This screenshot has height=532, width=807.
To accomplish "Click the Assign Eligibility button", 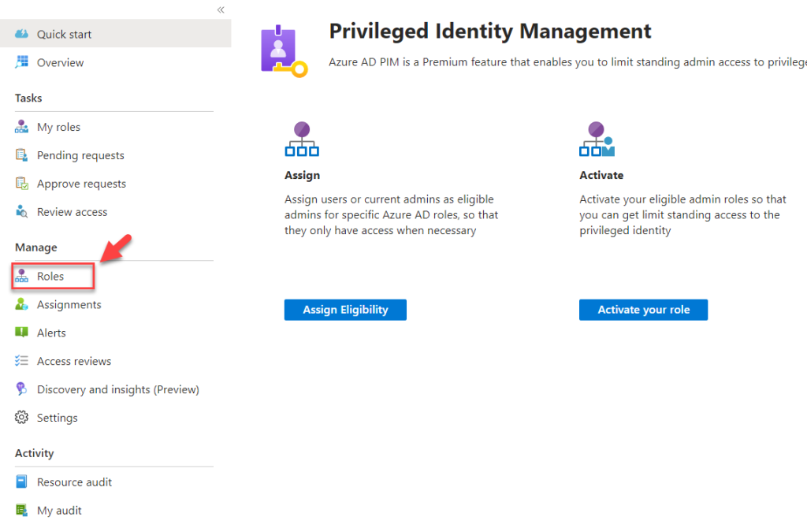I will [345, 310].
